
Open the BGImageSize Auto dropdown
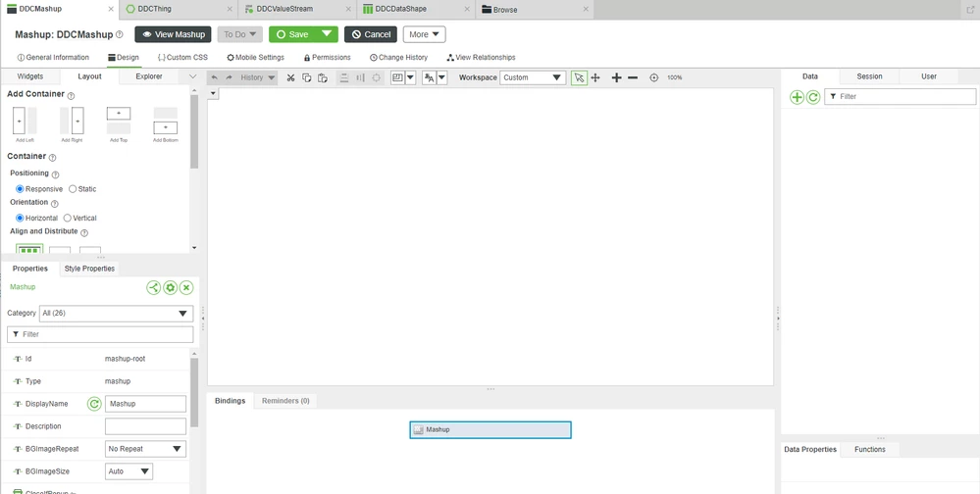tap(129, 471)
